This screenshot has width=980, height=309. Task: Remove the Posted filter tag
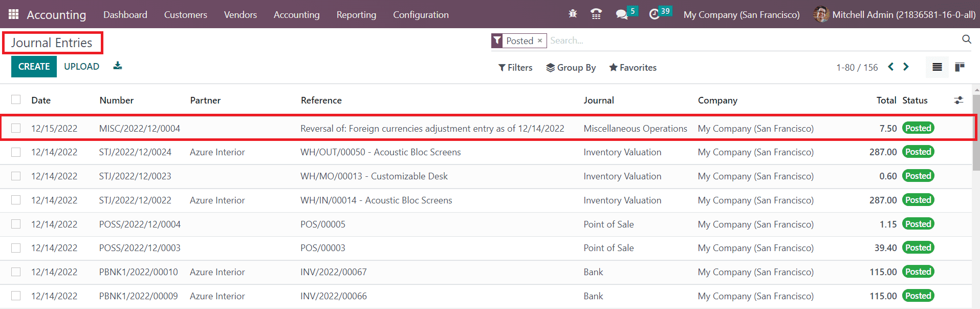(x=540, y=40)
